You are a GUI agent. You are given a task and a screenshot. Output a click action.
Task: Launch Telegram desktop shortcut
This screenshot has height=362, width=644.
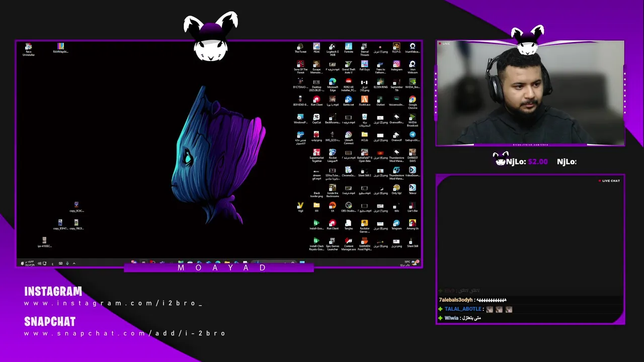pyautogui.click(x=396, y=224)
